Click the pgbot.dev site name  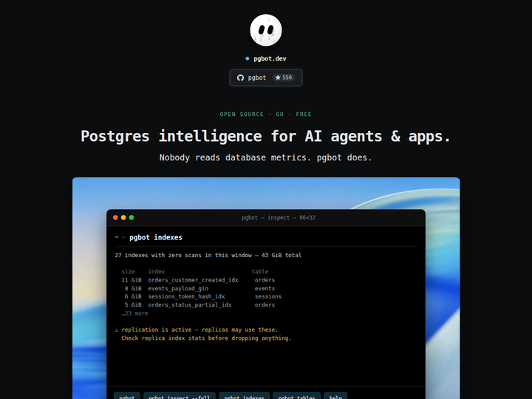click(x=270, y=58)
